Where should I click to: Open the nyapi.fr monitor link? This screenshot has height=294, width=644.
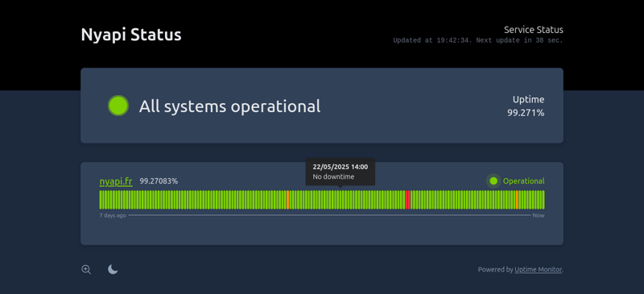[116, 181]
